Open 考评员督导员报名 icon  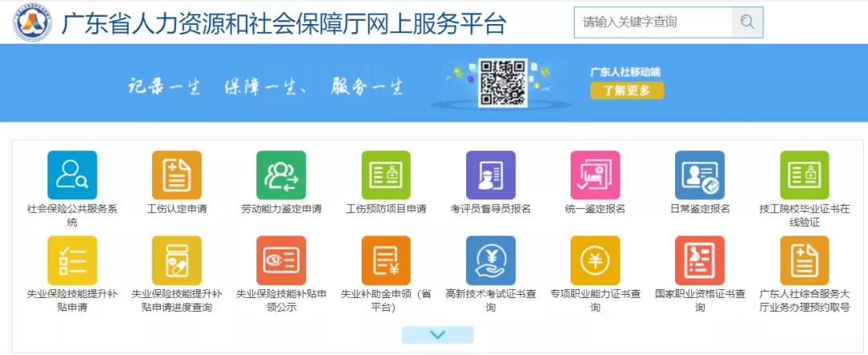(x=490, y=175)
